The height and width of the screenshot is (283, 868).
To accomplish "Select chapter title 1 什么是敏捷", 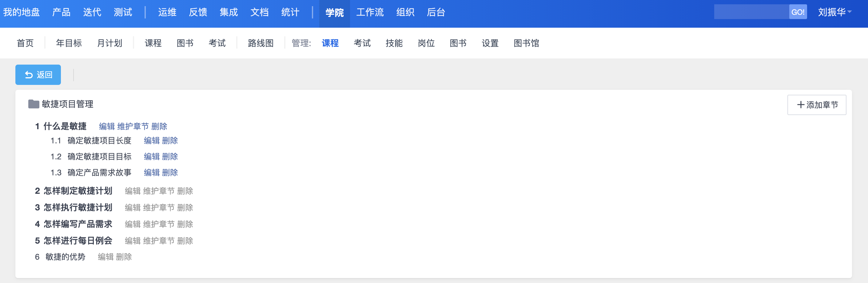I will click(x=61, y=126).
